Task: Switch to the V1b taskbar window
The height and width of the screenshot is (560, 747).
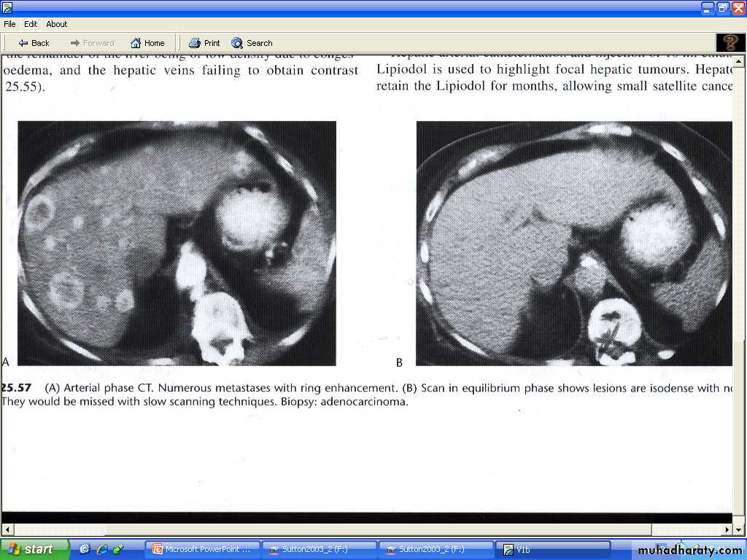Action: pos(552,550)
